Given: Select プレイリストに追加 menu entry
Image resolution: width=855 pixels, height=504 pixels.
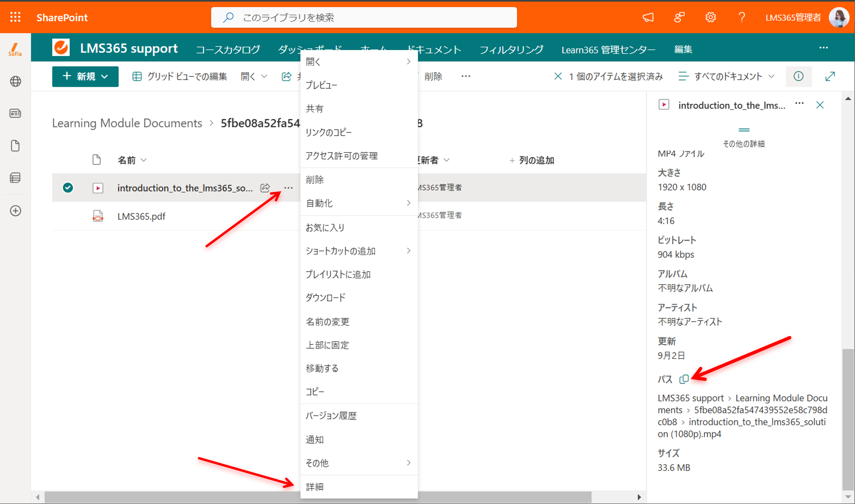Looking at the screenshot, I should (359, 274).
